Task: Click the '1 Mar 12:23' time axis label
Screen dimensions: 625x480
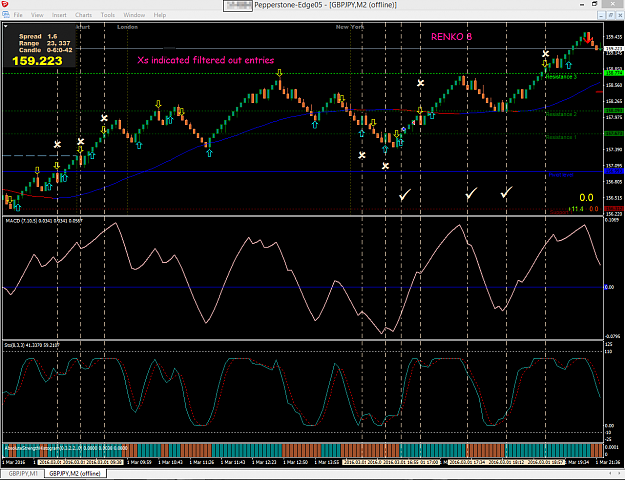Action: pyautogui.click(x=264, y=462)
